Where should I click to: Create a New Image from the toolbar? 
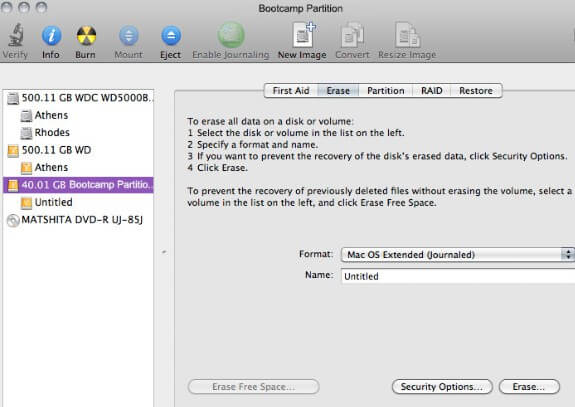click(303, 34)
